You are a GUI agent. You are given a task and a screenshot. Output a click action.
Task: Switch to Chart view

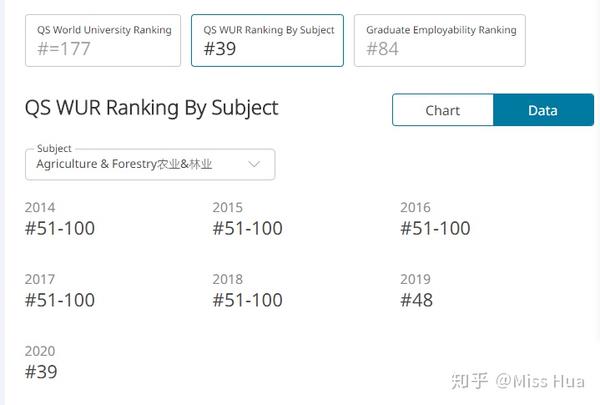pyautogui.click(x=443, y=110)
